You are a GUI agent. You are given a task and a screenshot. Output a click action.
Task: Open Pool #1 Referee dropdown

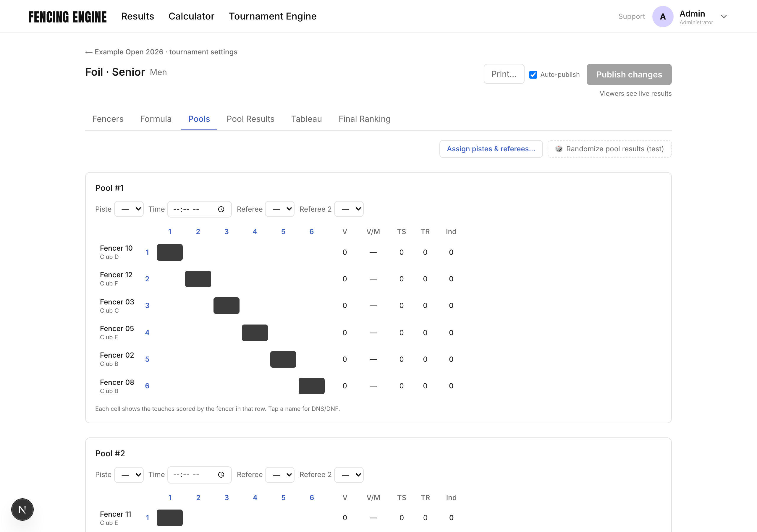280,209
